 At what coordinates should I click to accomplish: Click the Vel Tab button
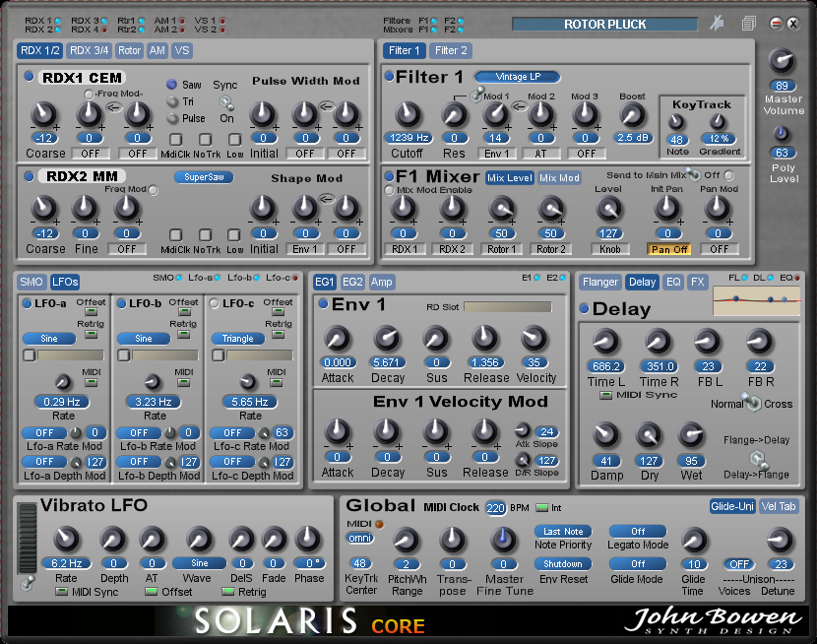tap(779, 506)
